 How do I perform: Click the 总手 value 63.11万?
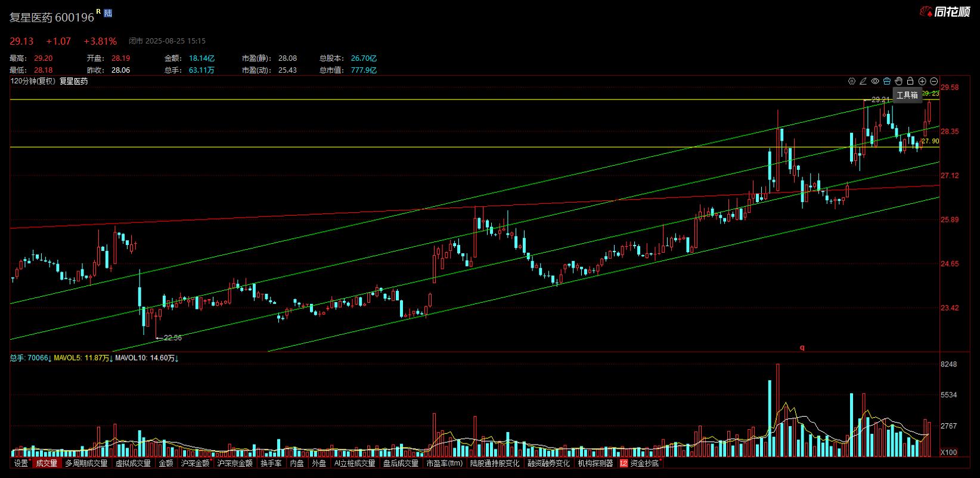201,70
